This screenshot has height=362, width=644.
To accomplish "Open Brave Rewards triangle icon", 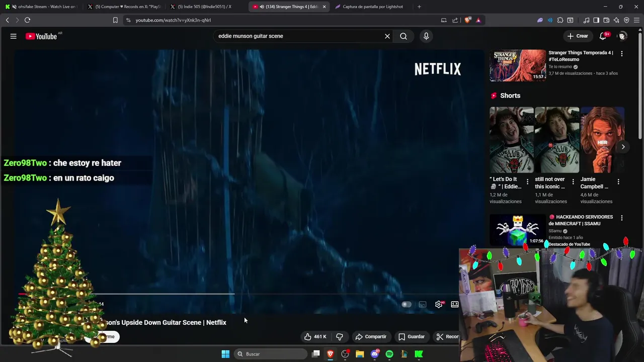I will 478,20.
